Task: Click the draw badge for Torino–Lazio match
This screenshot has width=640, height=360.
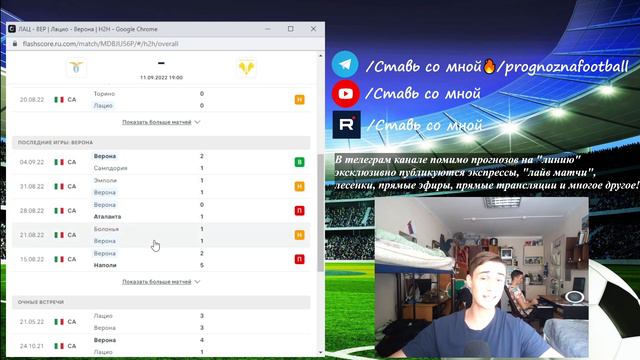Action: pos(300,100)
